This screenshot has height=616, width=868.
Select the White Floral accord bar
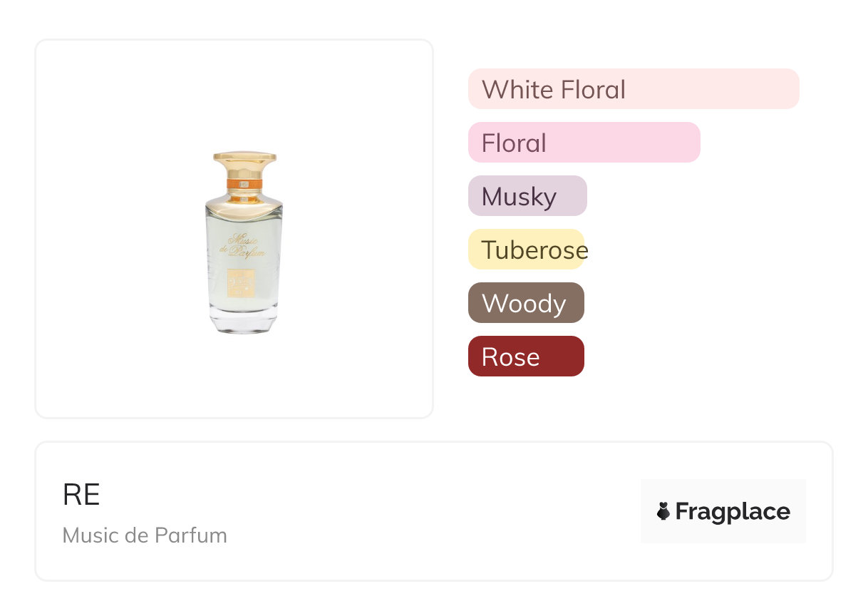click(x=633, y=89)
